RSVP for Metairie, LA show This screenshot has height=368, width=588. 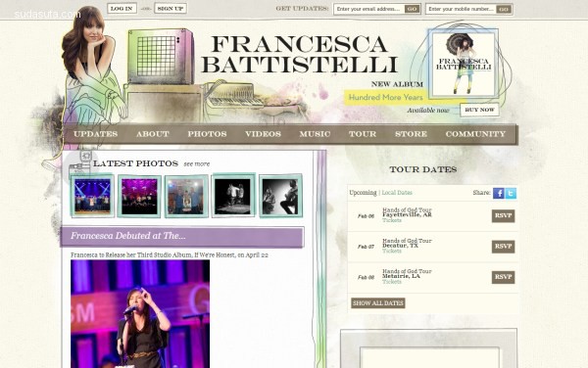tap(504, 277)
